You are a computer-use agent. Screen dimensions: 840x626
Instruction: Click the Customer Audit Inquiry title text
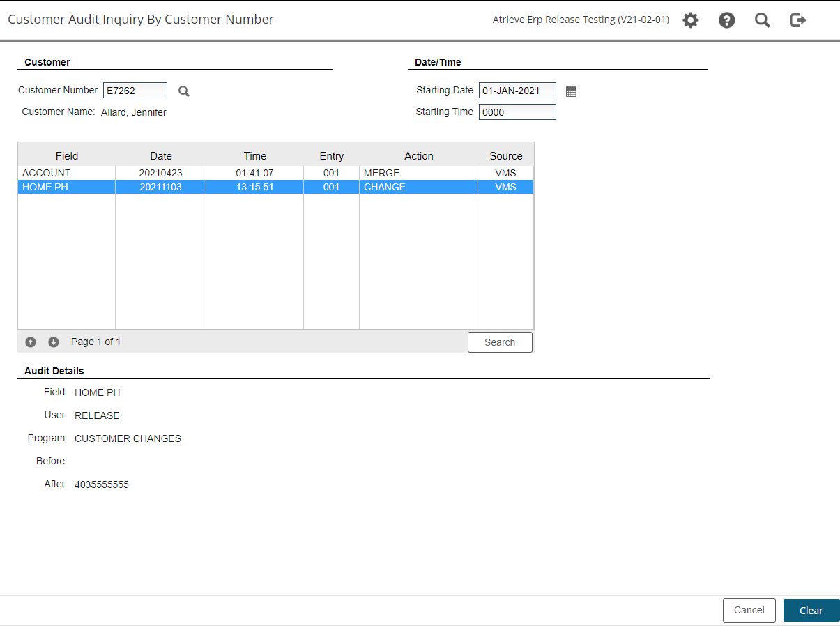click(139, 19)
